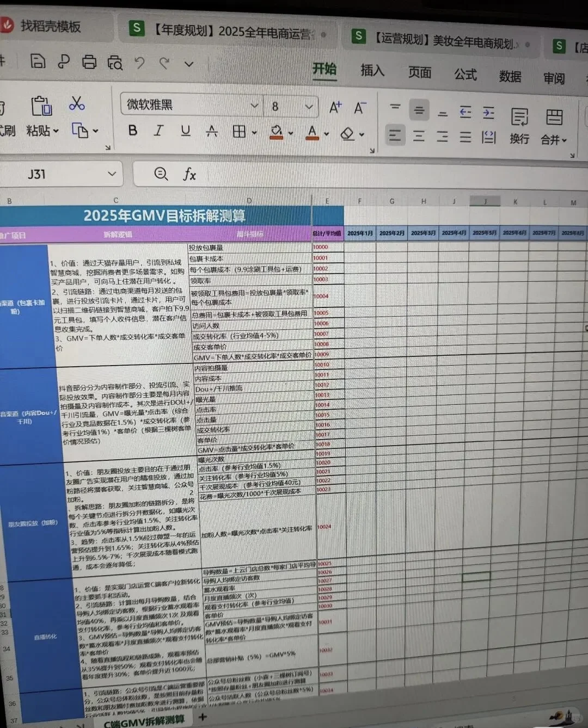Open the 找稻壳模板 tab
This screenshot has width=588, height=728.
(x=51, y=26)
